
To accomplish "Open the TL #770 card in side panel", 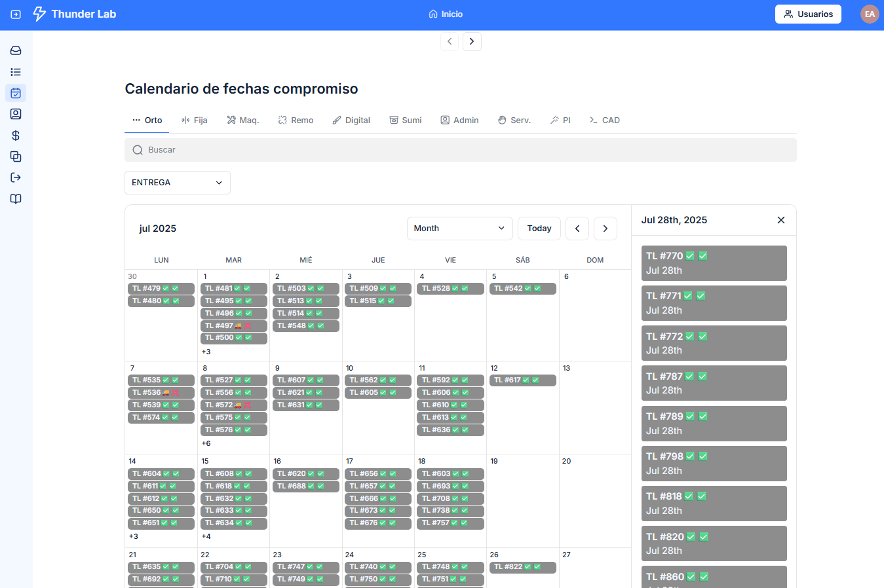I will [714, 263].
